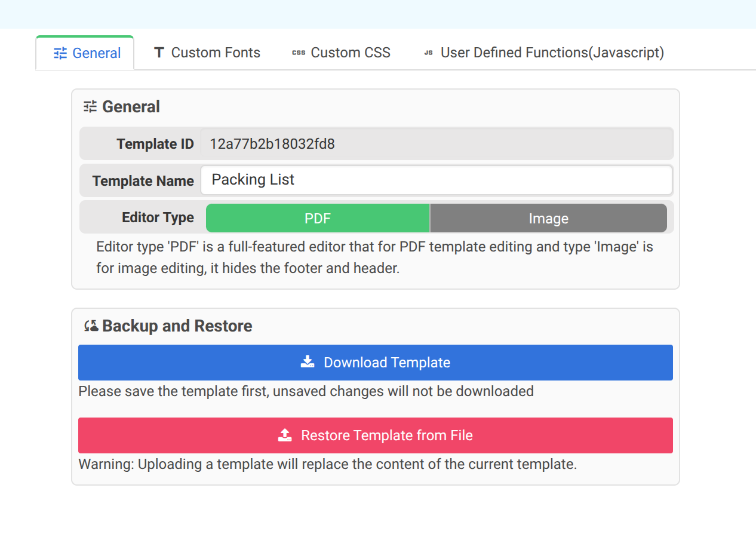Open User Defined Functions(Javascript) tab

tap(543, 53)
